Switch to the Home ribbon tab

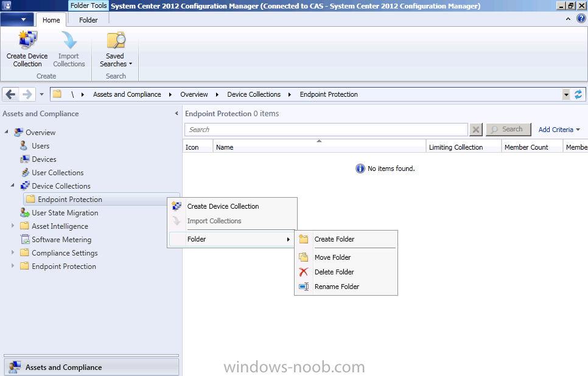pyautogui.click(x=51, y=20)
